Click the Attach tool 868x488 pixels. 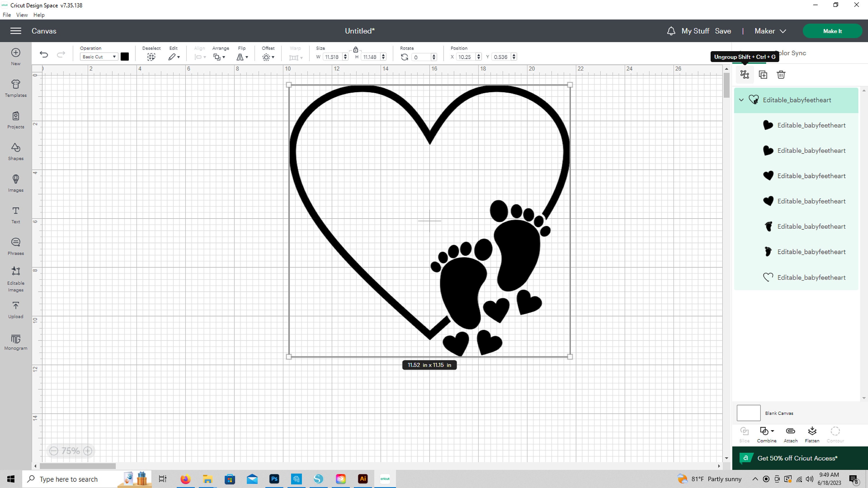click(x=790, y=435)
